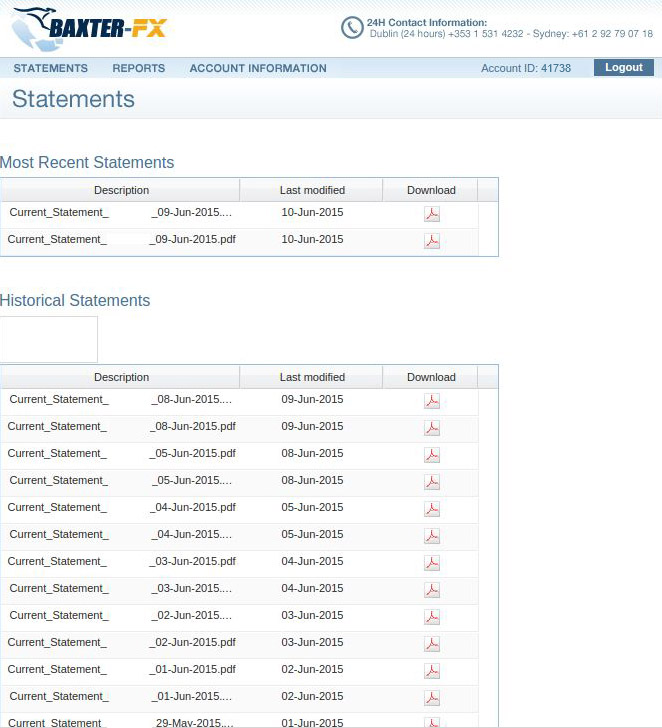The image size is (662, 728).
Task: Download PDF for truncated 04-Jun-2015.... statement
Action: tap(432, 536)
